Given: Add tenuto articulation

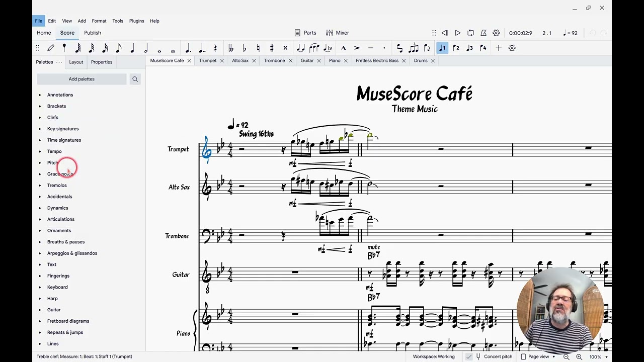Looking at the screenshot, I should (x=370, y=48).
